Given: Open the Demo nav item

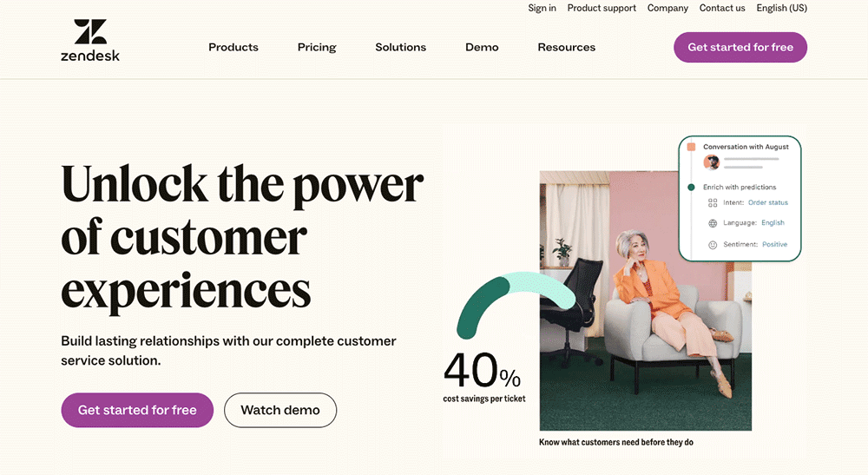Looking at the screenshot, I should [482, 47].
